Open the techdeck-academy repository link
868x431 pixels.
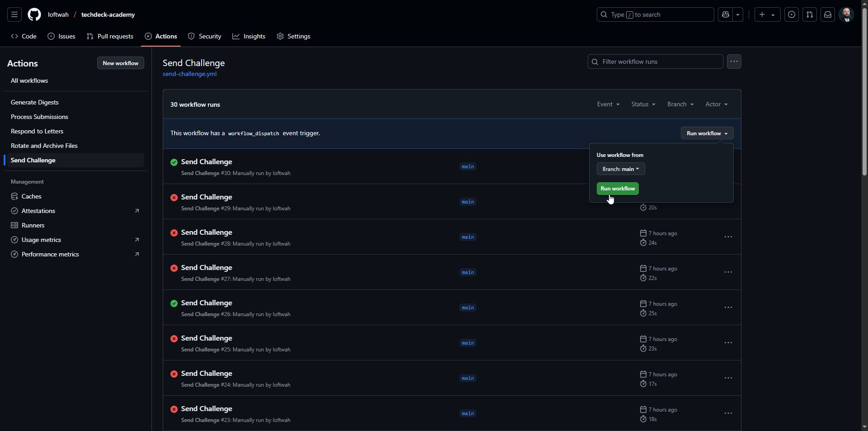tap(108, 14)
